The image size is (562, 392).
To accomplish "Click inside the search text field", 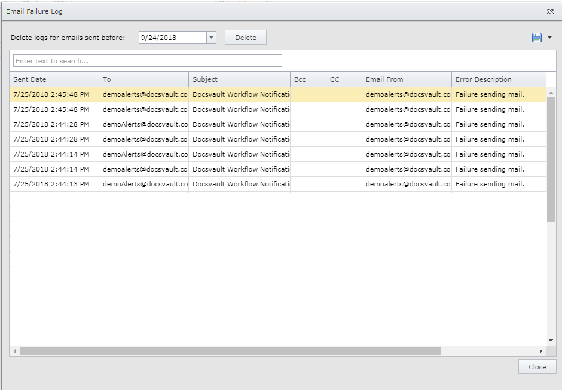I will 146,60.
